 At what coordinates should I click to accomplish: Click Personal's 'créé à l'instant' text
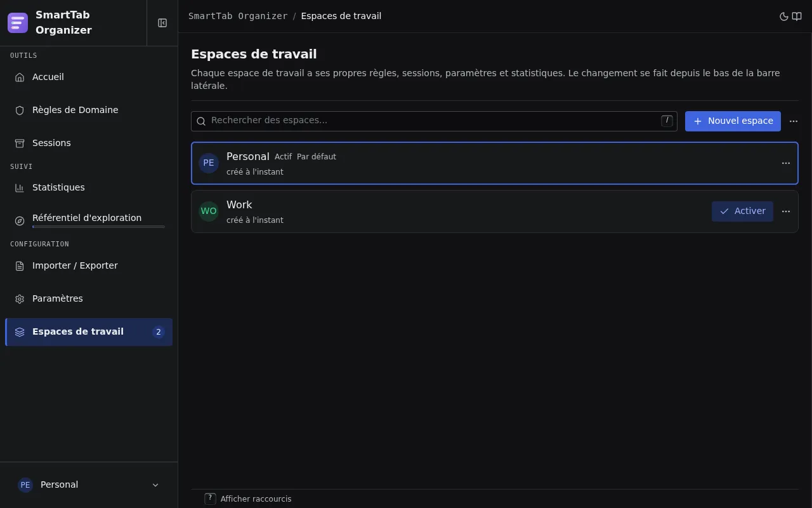255,172
